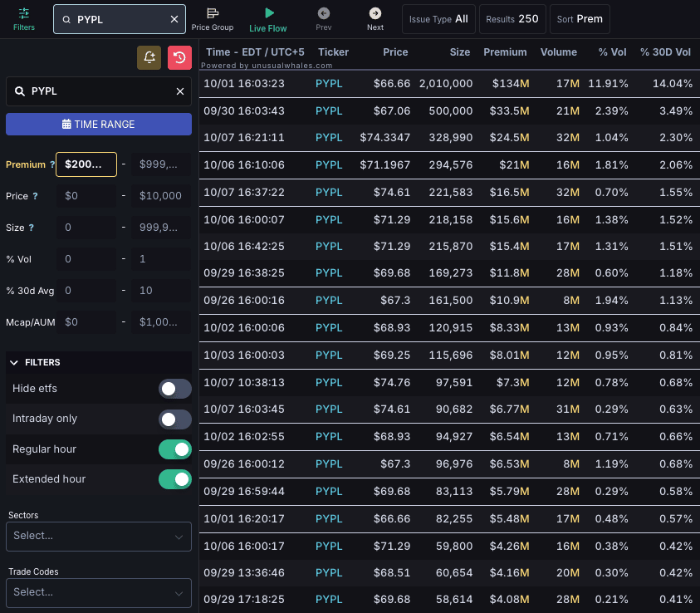This screenshot has width=700, height=613.
Task: Clear the sidebar PYPL ticker field
Action: pyautogui.click(x=179, y=91)
